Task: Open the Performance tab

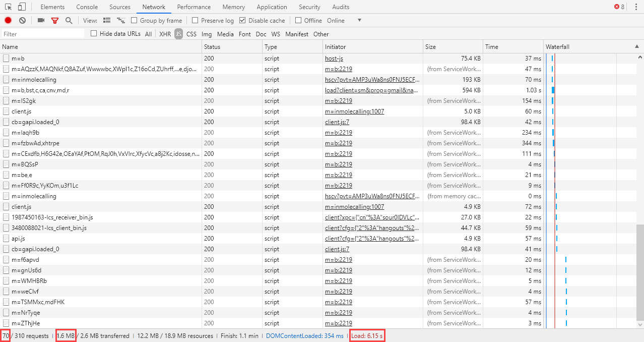Action: (x=194, y=7)
